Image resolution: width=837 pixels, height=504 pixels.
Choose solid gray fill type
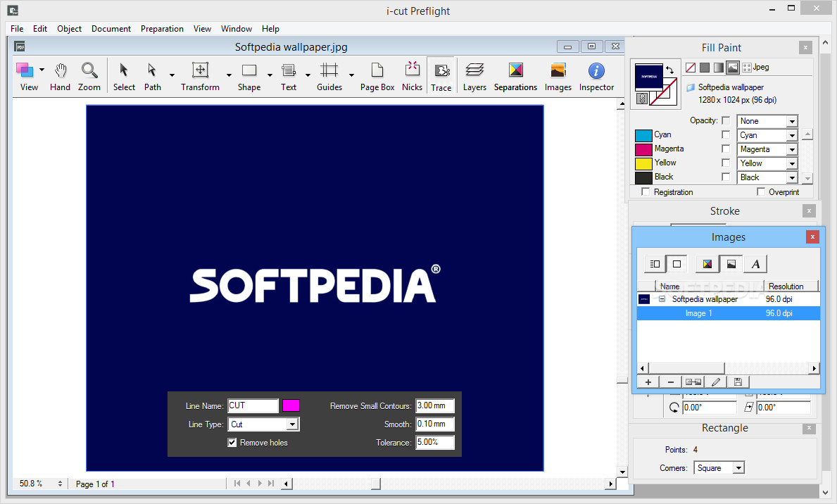705,68
